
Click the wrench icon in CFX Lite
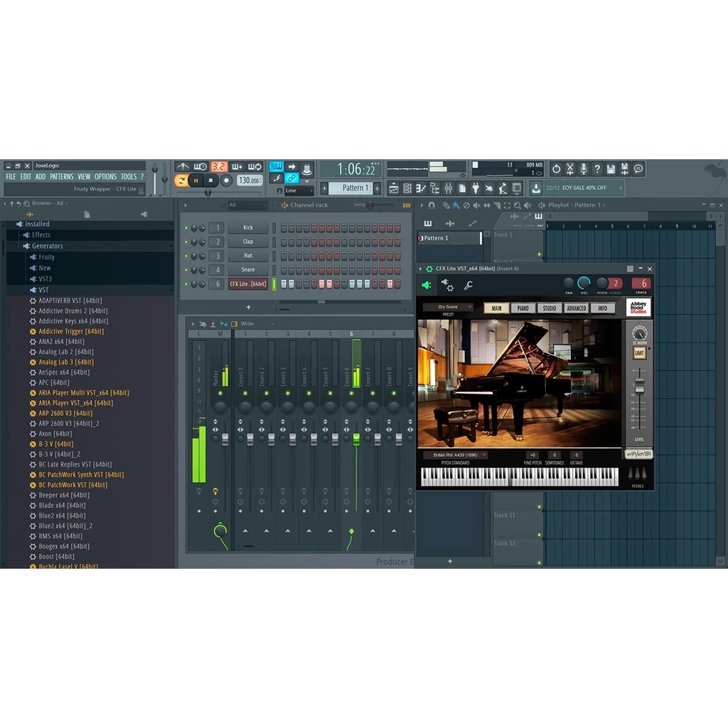469,285
